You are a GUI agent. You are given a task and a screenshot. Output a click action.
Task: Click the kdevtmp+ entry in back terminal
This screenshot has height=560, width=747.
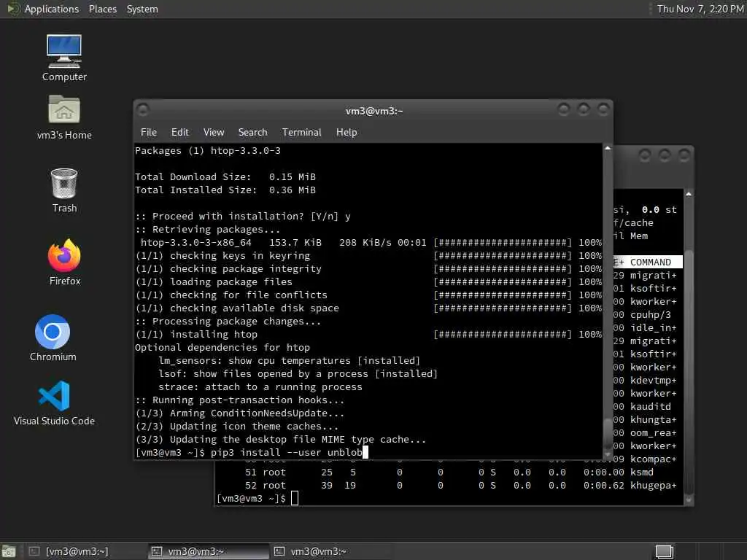pyautogui.click(x=653, y=381)
